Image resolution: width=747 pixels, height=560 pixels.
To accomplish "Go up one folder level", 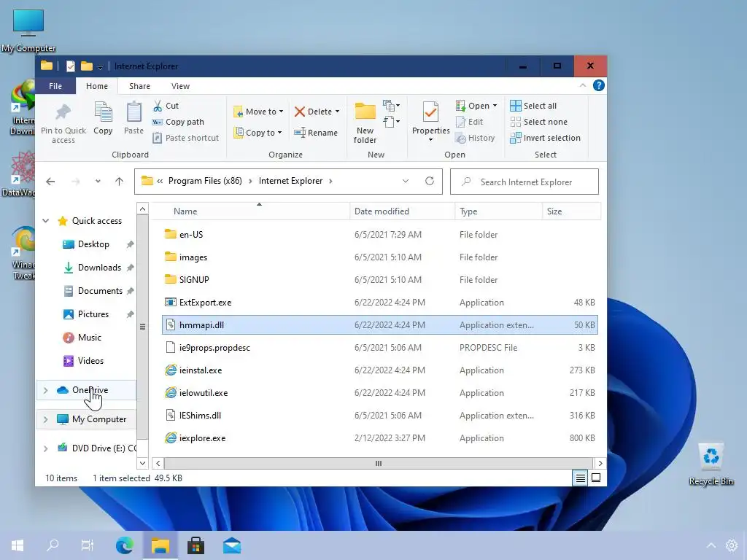I will 119,182.
